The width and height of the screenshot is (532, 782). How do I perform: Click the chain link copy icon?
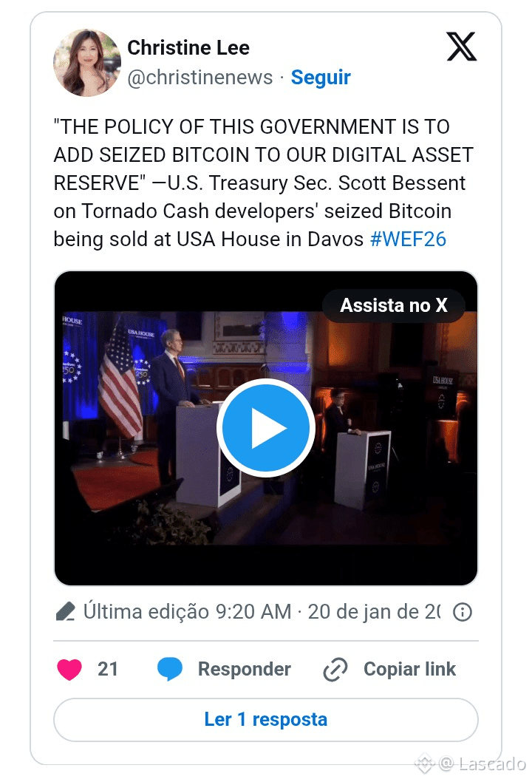[335, 670]
